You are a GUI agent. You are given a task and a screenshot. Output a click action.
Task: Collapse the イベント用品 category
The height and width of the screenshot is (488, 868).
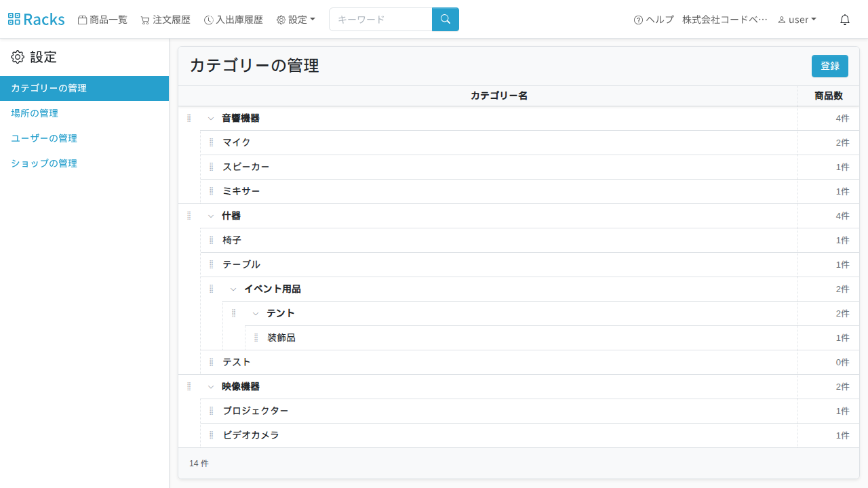[233, 289]
